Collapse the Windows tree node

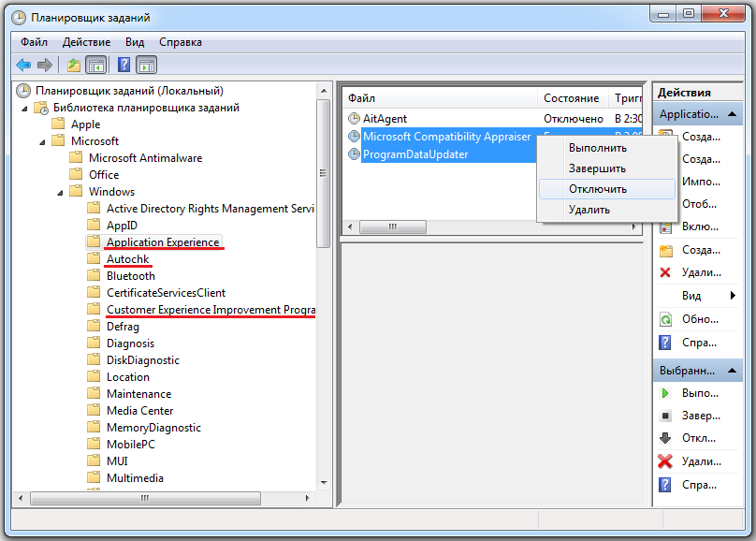[x=60, y=193]
